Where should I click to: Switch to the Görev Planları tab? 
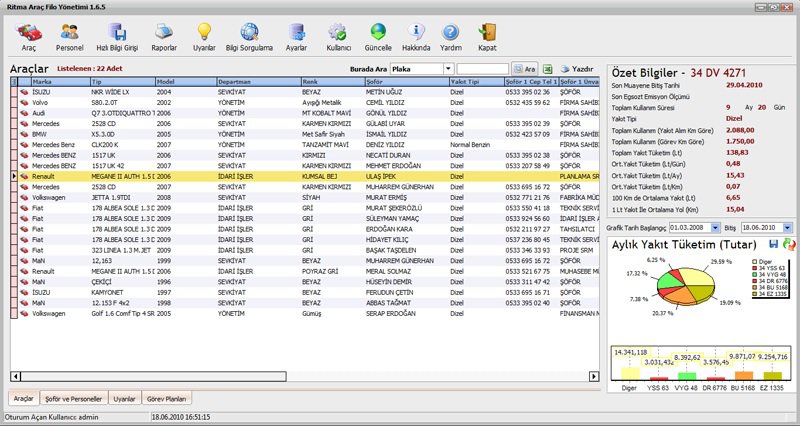(x=164, y=398)
